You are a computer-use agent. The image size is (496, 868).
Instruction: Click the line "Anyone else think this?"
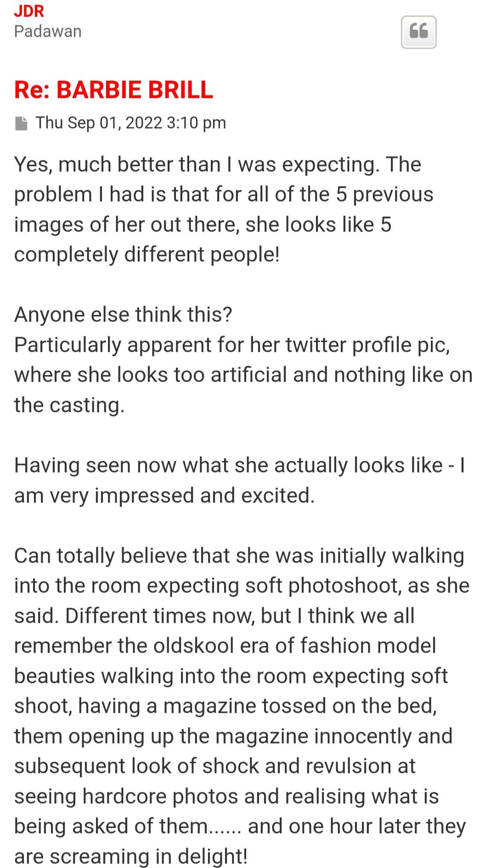click(x=123, y=315)
